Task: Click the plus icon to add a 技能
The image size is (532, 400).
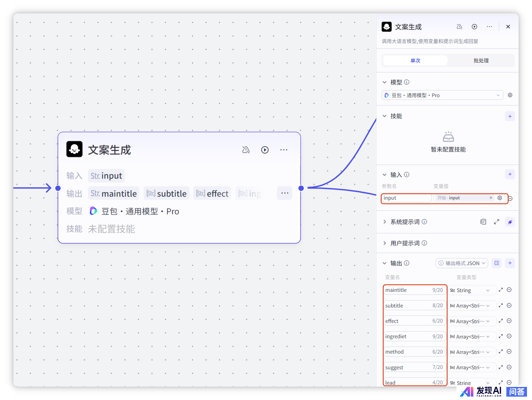Action: (510, 116)
